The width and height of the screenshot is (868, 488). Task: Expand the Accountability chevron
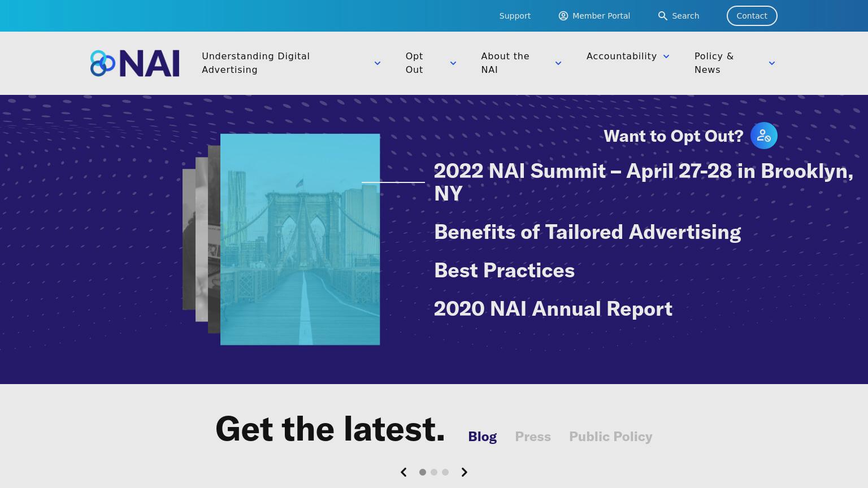666,56
